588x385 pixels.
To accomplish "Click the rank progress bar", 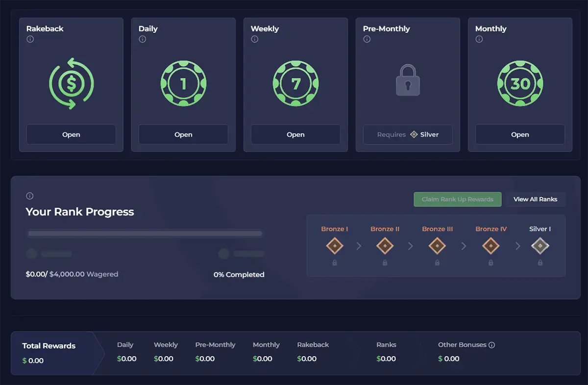I will (145, 234).
